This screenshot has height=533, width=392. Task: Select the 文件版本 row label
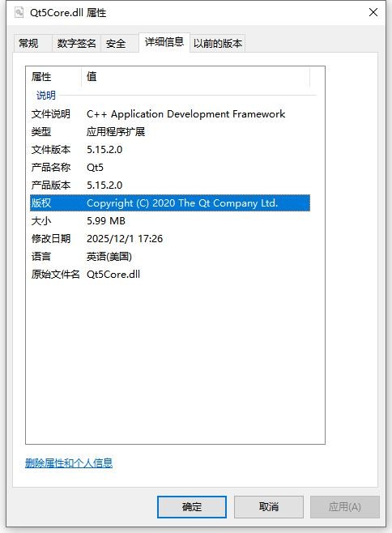click(51, 150)
